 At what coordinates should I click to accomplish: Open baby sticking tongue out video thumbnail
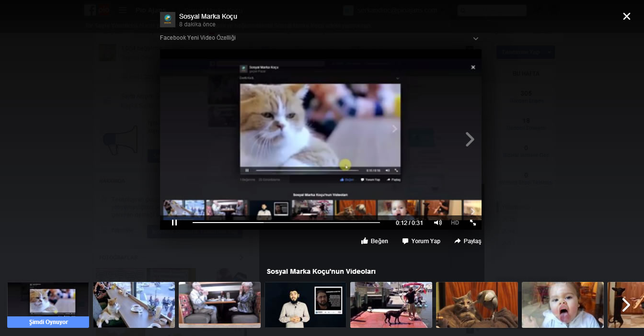pos(563,305)
